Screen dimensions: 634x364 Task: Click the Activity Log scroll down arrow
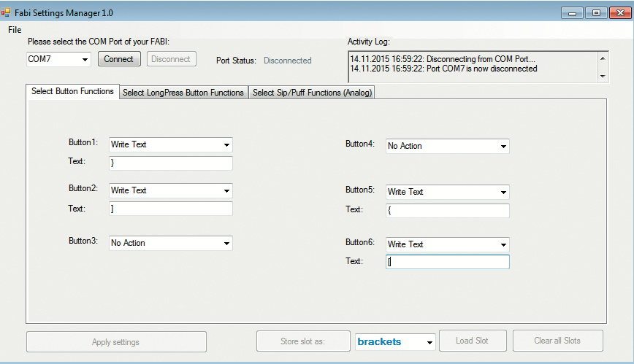point(603,77)
